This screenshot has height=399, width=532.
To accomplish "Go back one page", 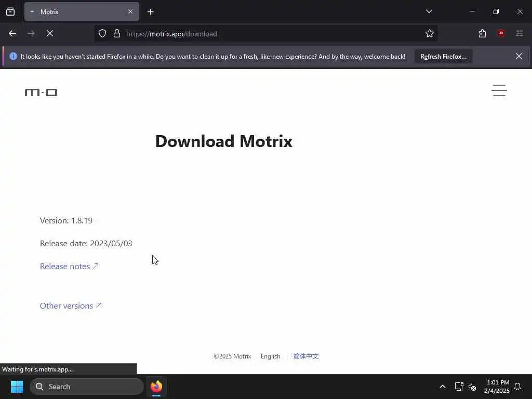I will pyautogui.click(x=12, y=34).
